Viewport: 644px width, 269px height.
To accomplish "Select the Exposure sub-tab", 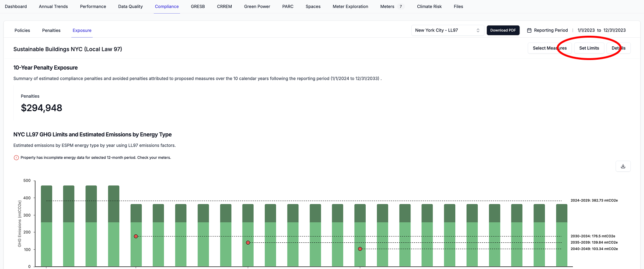I will (82, 30).
